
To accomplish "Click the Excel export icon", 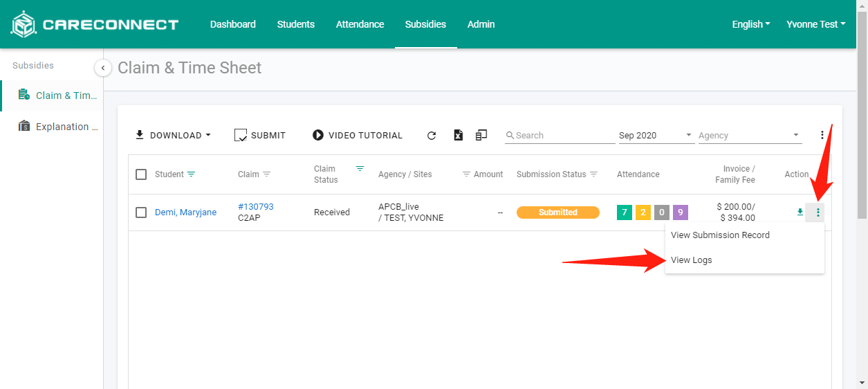I will click(x=458, y=136).
